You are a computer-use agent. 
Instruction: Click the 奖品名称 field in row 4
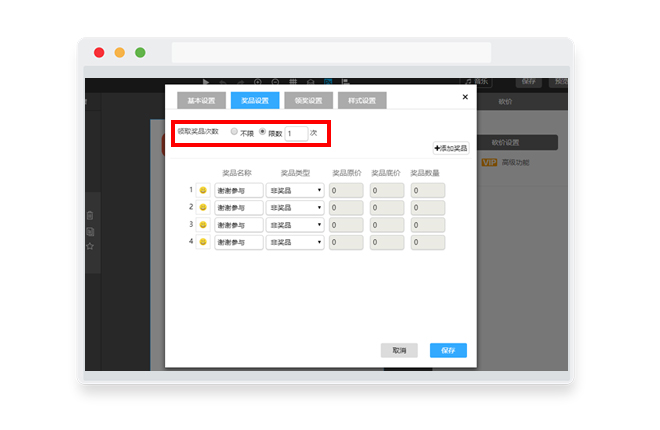[x=239, y=242]
